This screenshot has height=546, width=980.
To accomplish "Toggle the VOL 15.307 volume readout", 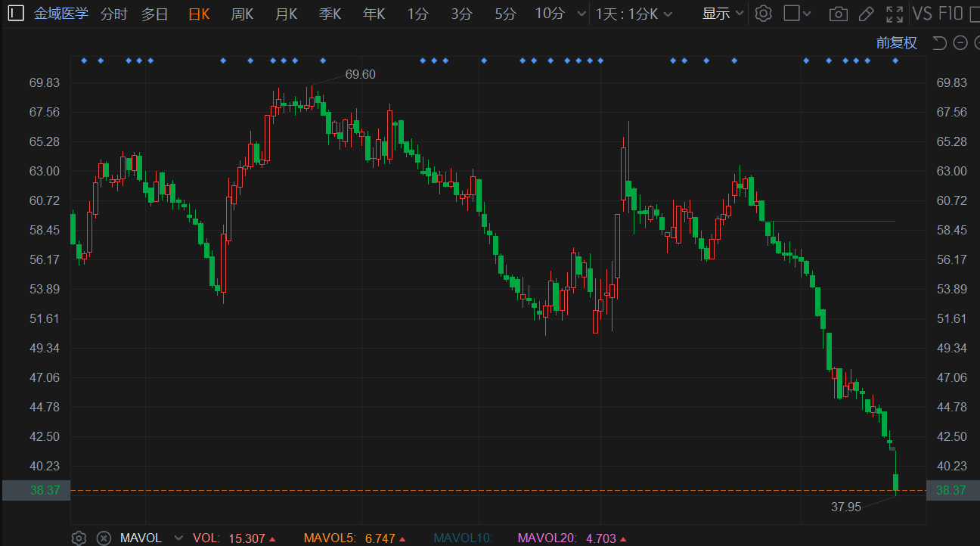I will point(234,538).
